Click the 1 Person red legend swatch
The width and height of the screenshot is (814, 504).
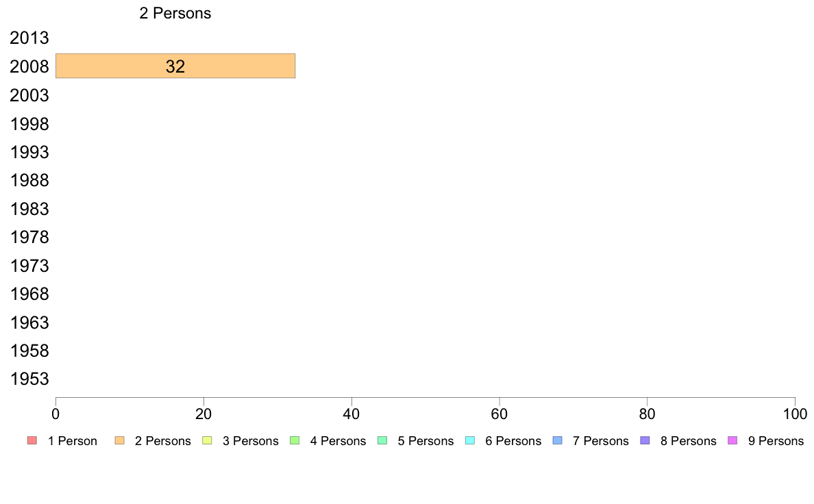pyautogui.click(x=32, y=441)
